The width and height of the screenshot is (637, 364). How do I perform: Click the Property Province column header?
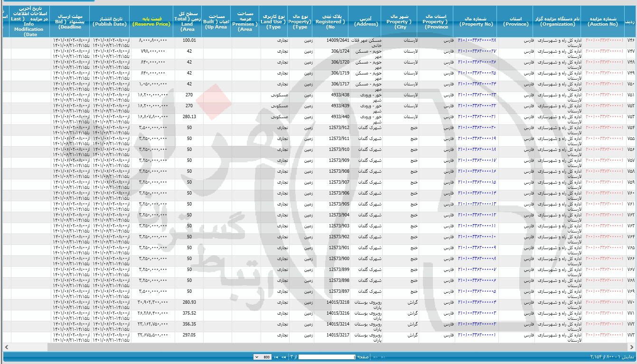(x=436, y=21)
